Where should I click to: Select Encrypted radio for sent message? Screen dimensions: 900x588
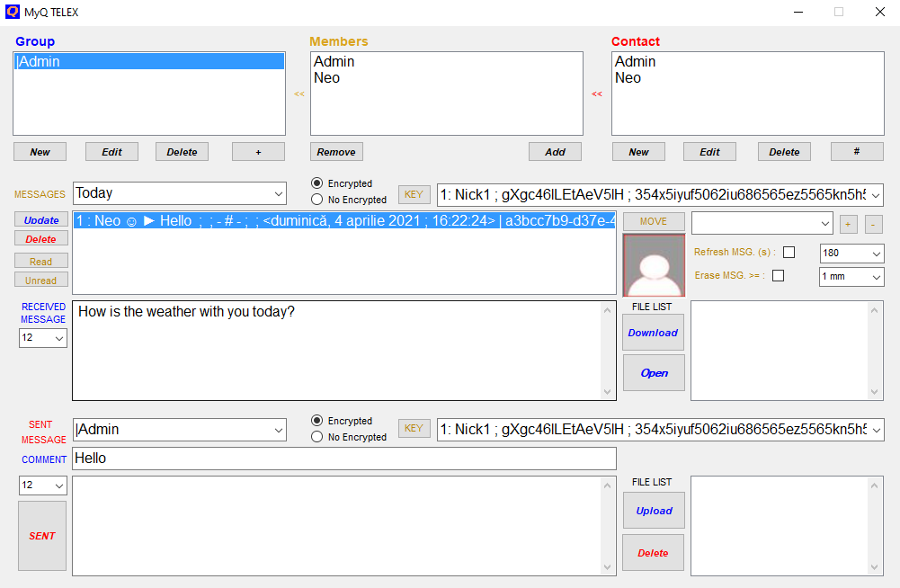click(316, 421)
